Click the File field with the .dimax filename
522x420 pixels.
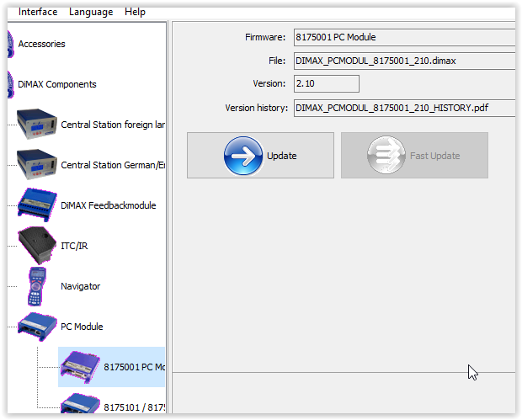404,61
